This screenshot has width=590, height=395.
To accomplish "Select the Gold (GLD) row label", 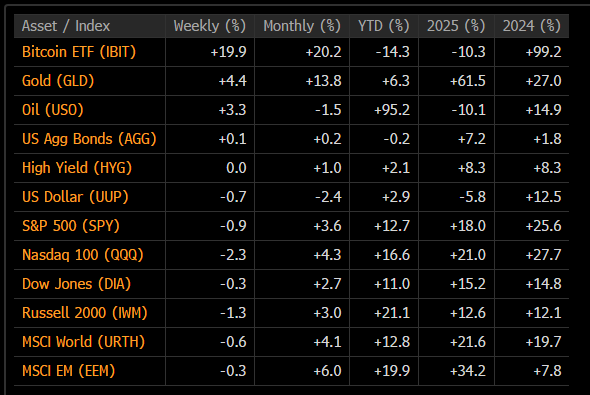I will click(x=58, y=81).
